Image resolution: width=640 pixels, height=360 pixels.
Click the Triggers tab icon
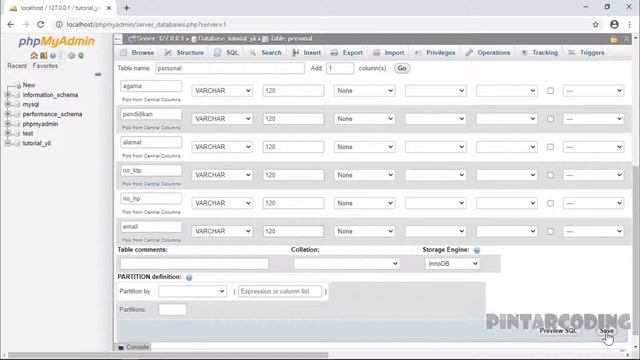(x=572, y=53)
